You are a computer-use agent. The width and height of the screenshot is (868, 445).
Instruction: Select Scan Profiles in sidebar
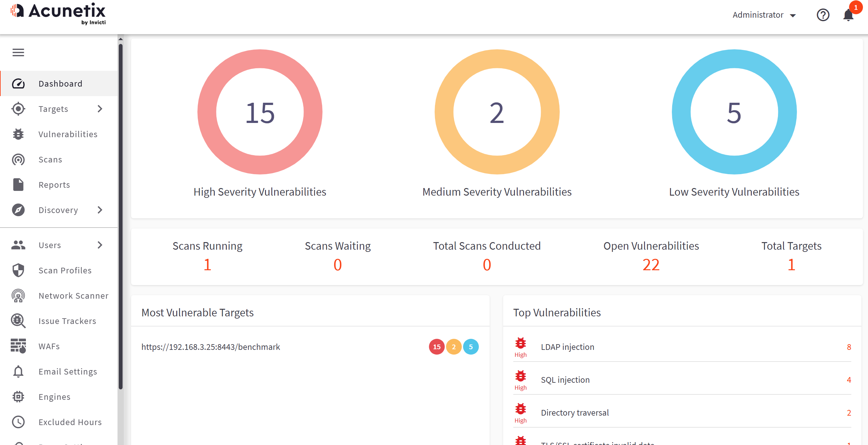coord(65,270)
